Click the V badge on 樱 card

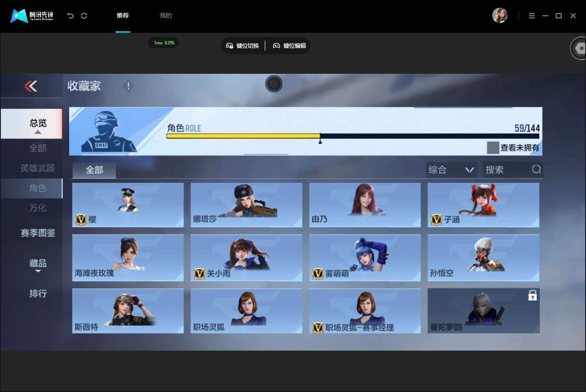click(81, 219)
